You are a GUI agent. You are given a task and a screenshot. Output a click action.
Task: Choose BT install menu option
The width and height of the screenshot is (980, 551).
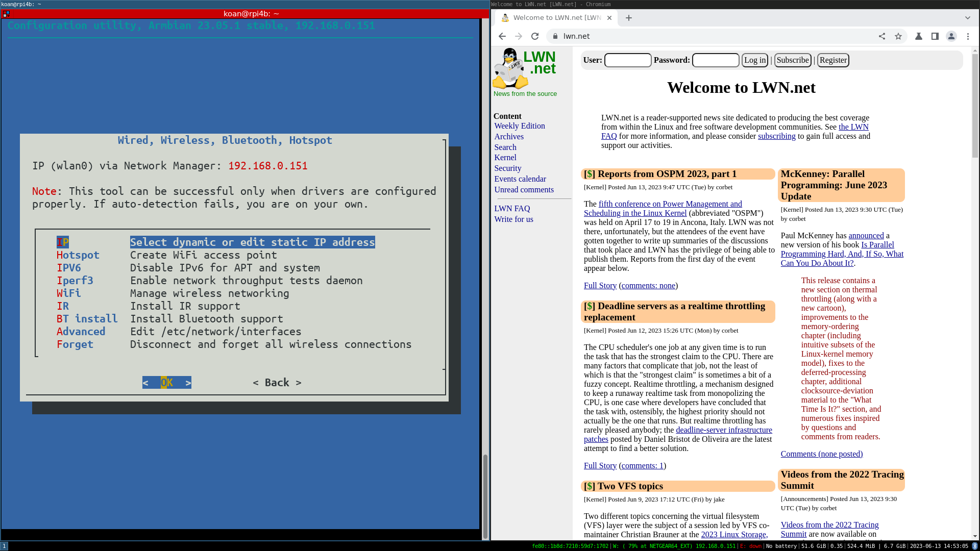point(87,319)
